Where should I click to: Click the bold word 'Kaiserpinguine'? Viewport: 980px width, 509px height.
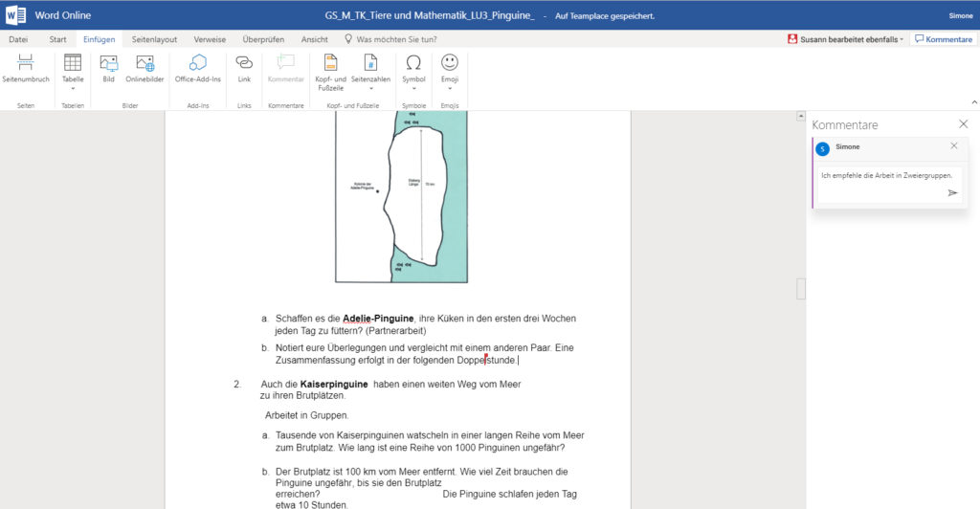(x=334, y=384)
